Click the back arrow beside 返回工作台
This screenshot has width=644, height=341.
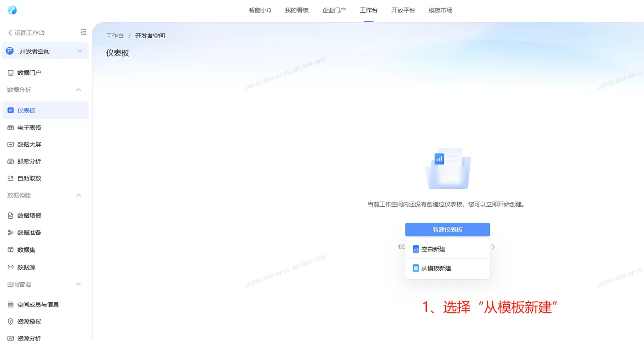coord(10,33)
